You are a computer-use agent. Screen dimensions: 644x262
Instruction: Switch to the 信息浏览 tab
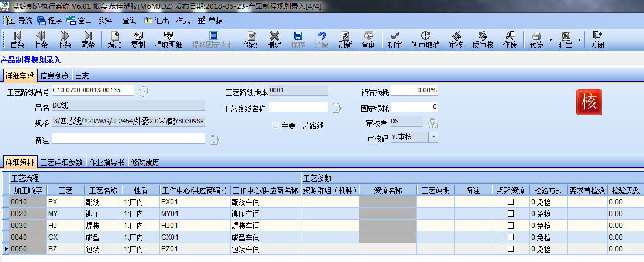(x=55, y=76)
